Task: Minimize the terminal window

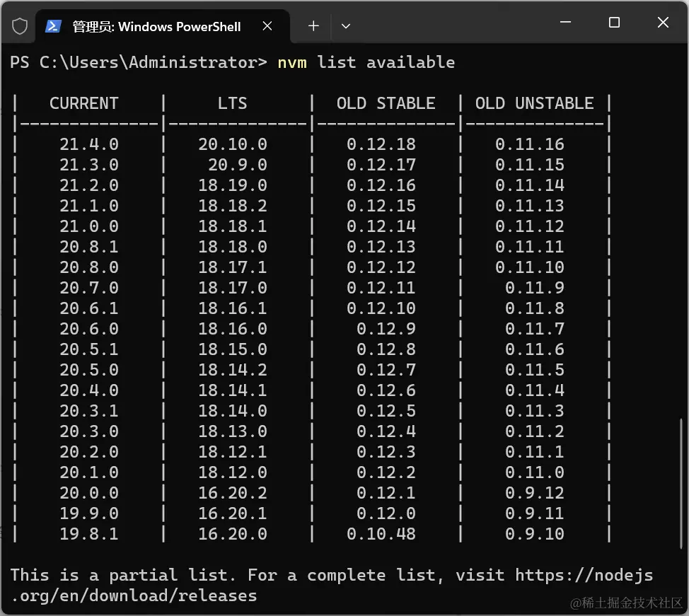Action: coord(565,22)
